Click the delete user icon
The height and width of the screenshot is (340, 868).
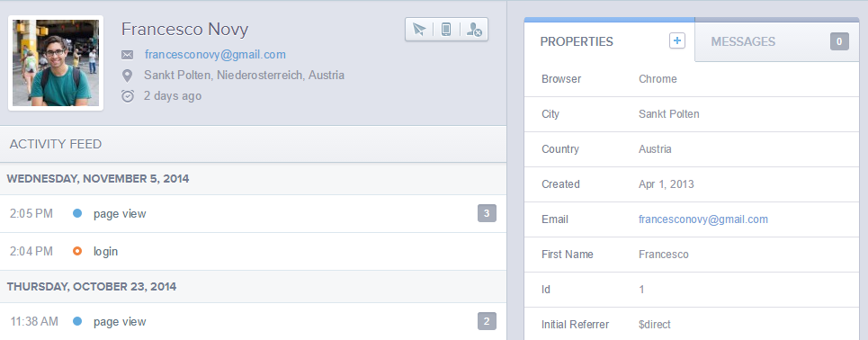coord(474,30)
